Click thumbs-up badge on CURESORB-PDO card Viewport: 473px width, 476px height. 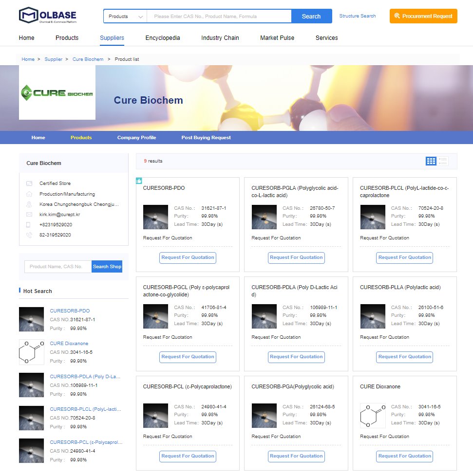pos(139,181)
